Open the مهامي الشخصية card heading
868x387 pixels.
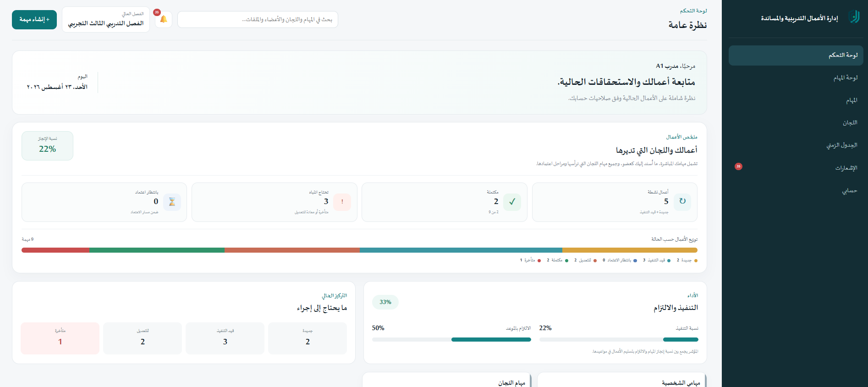[x=681, y=383]
